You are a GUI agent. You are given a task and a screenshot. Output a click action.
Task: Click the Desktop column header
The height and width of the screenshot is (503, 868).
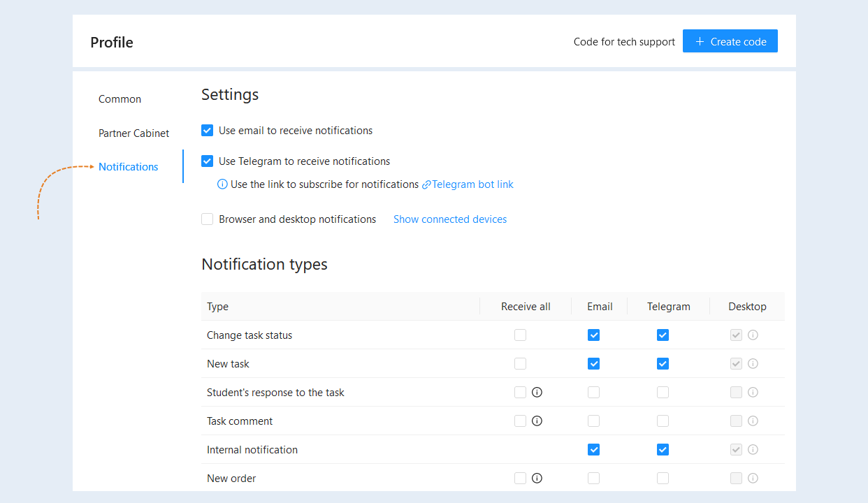pos(747,307)
